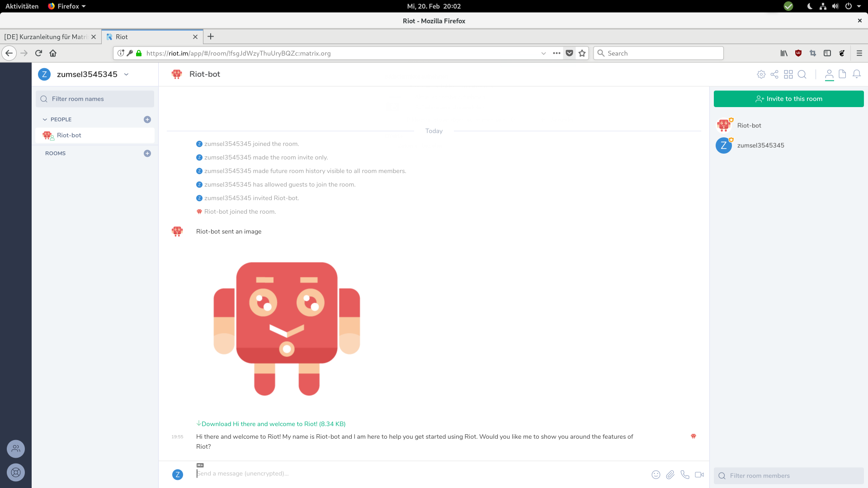This screenshot has width=868, height=488.
Task: Click the share room icon
Action: point(774,75)
